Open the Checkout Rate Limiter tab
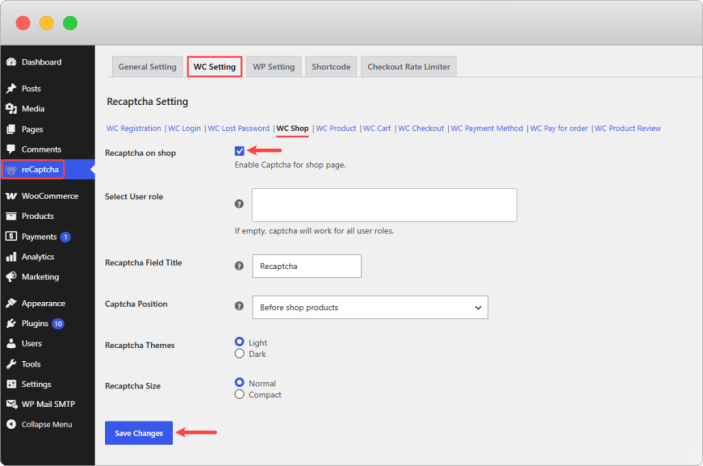This screenshot has width=703, height=466. click(408, 67)
